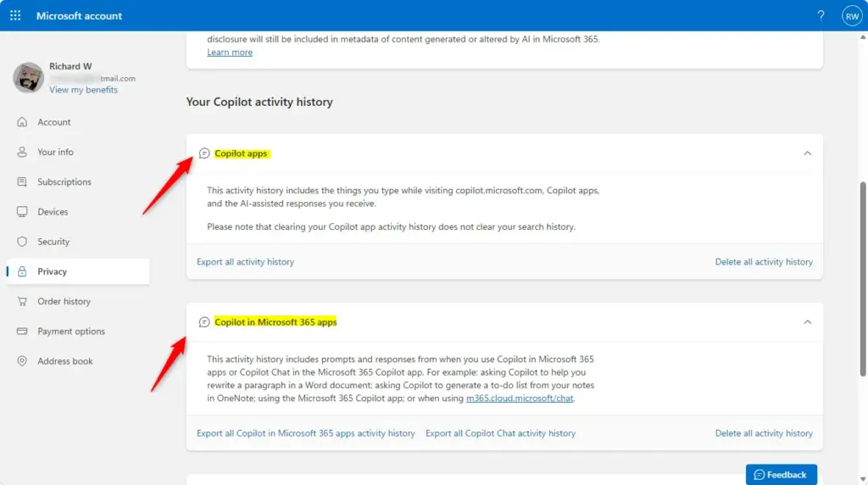Export all activity history for Copilot apps
Image resolution: width=868 pixels, height=485 pixels.
tap(245, 262)
